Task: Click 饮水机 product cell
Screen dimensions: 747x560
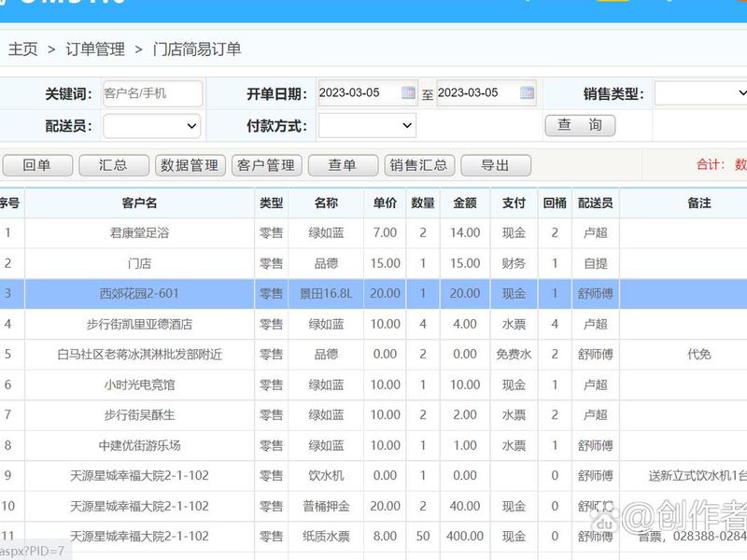Action: (326, 476)
